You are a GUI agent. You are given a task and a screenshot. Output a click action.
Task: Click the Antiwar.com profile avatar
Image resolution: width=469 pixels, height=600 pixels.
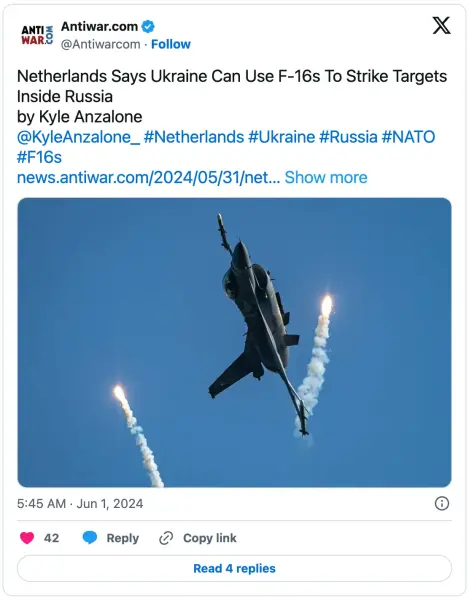click(37, 35)
